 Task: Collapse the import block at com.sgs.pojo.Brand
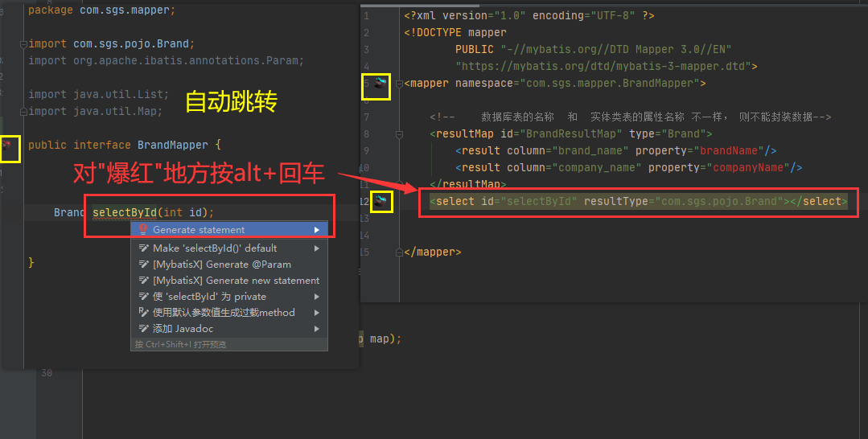[23, 44]
